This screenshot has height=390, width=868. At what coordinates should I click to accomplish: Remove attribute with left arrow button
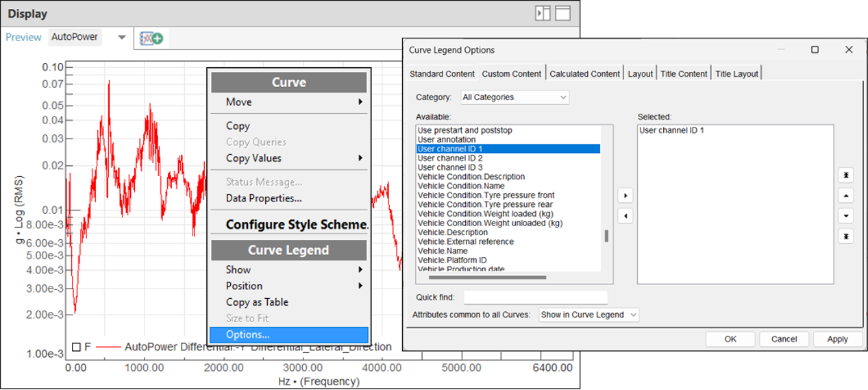[x=623, y=216]
